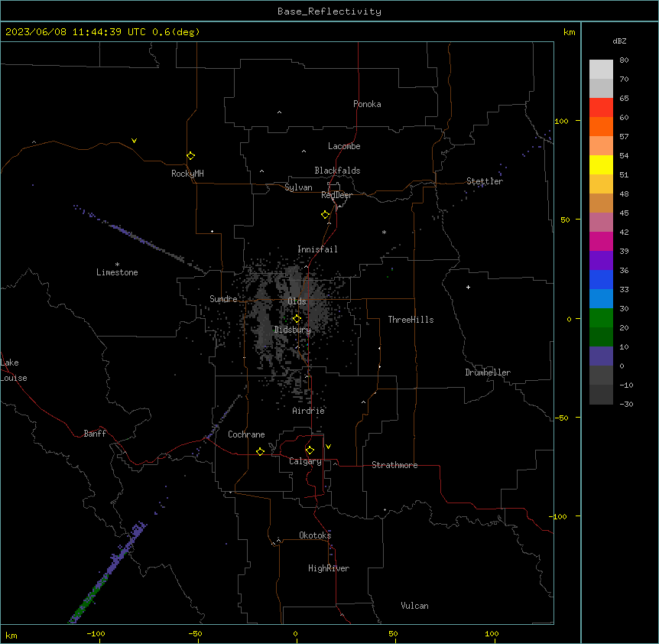Click the yellow diamond marker near RockyMH

190,156
